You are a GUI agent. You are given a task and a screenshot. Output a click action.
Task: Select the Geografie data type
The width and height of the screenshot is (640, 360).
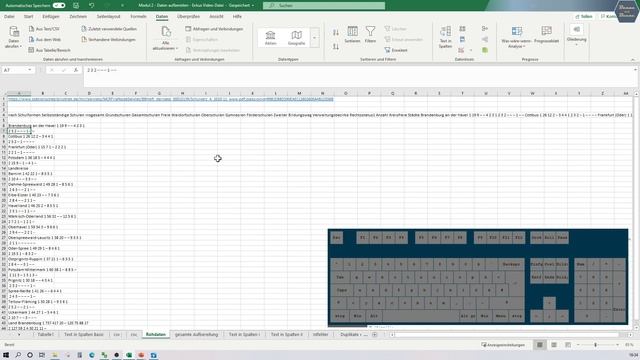coord(296,38)
